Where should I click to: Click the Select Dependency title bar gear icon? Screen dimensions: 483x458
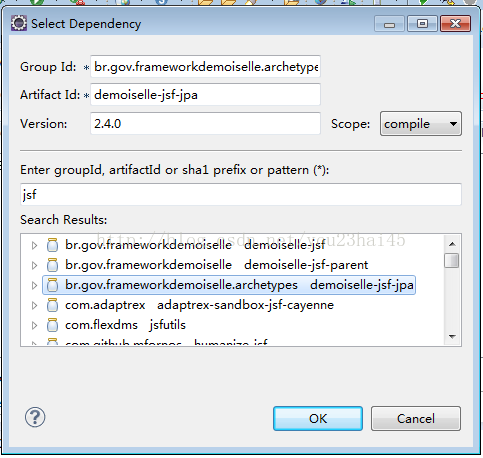click(19, 23)
